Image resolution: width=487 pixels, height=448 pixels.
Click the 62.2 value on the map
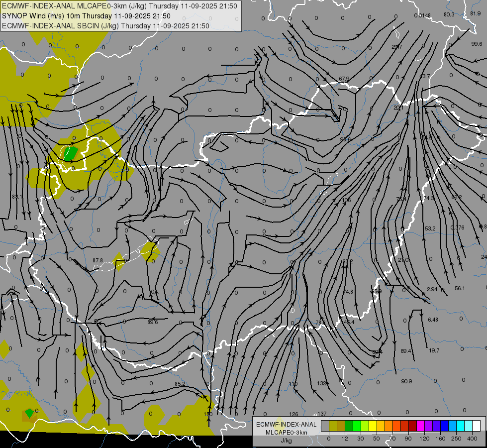pos(456,197)
